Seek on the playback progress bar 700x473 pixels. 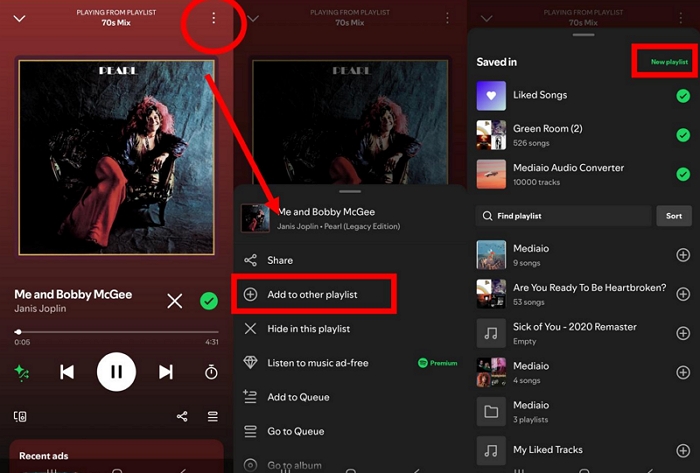[117, 332]
